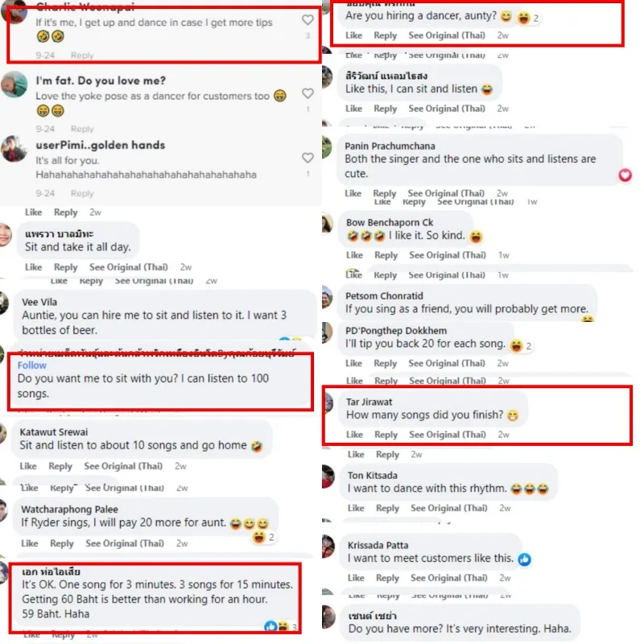Click thumbs-up reaction on Krissada Patta's comment
644x644 pixels.
coord(525,559)
